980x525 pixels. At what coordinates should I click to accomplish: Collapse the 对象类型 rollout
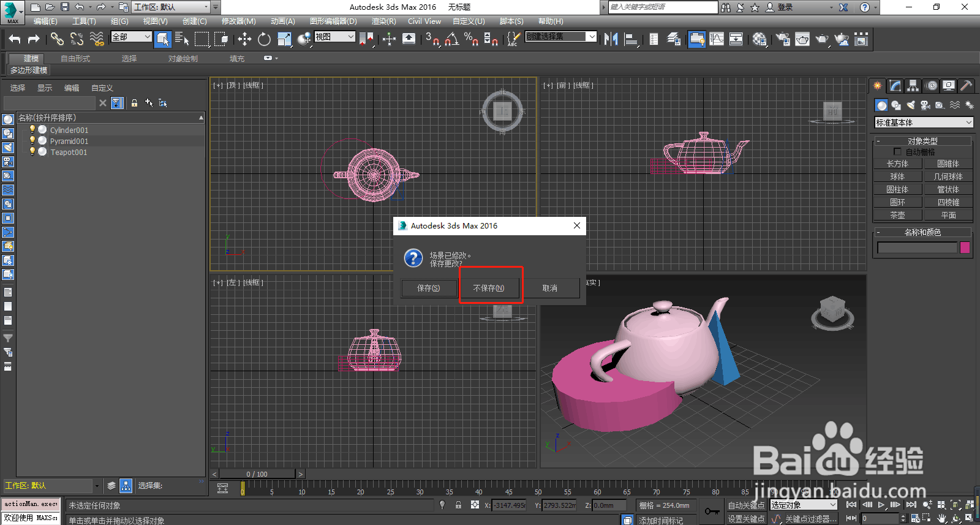pyautogui.click(x=922, y=141)
